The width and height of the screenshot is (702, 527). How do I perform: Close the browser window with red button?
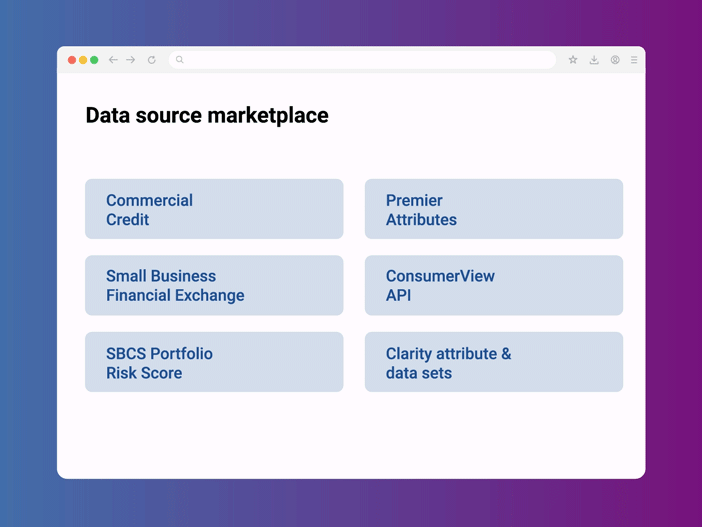(72, 60)
